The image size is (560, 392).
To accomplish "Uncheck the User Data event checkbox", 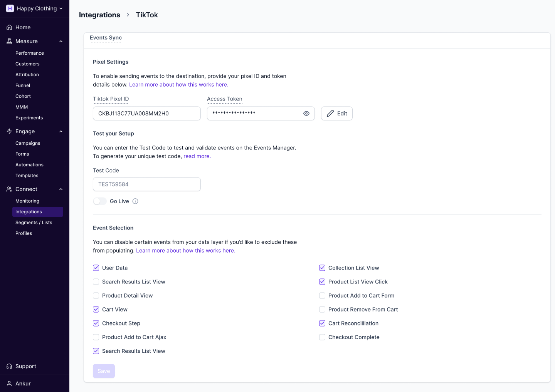I will [96, 268].
